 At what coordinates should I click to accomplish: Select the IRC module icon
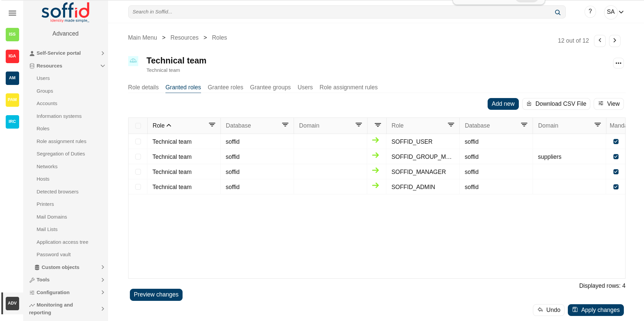12,122
